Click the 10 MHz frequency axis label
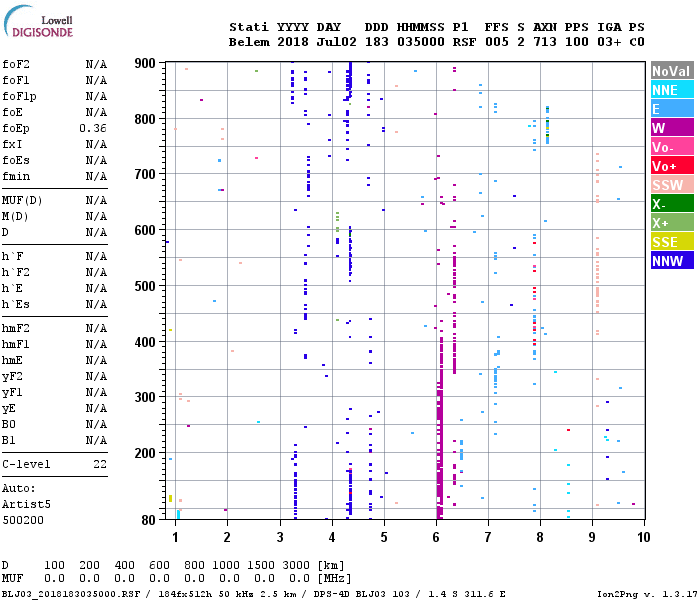700x600 pixels. pyautogui.click(x=643, y=537)
